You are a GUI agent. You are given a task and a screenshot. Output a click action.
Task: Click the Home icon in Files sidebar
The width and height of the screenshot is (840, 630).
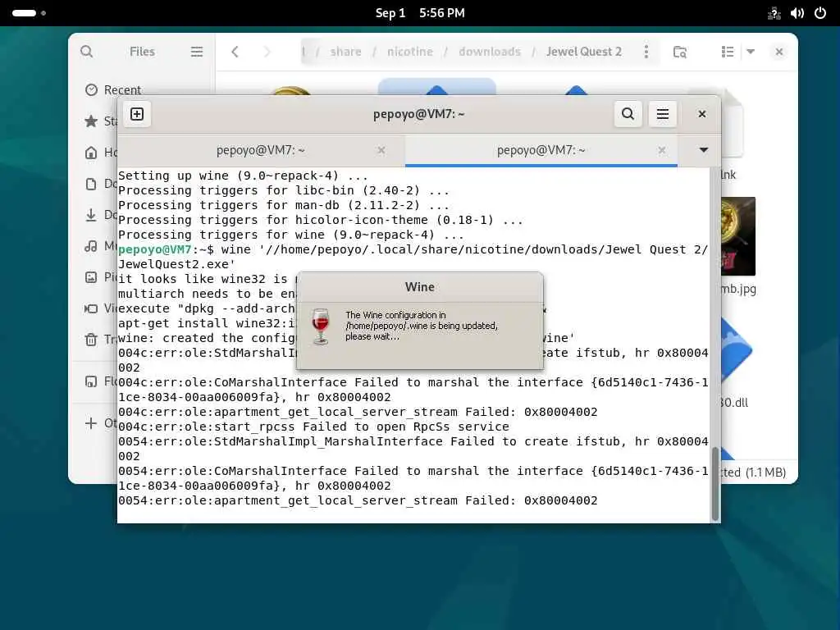(91, 153)
